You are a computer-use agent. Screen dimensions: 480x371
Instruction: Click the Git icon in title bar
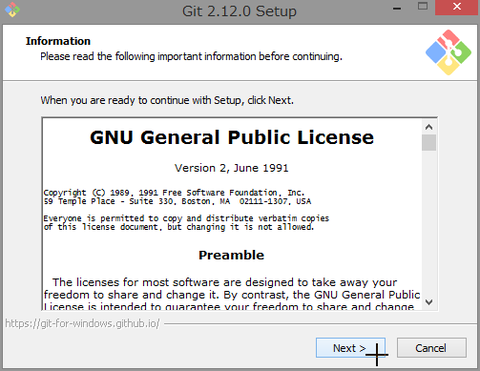coord(12,9)
